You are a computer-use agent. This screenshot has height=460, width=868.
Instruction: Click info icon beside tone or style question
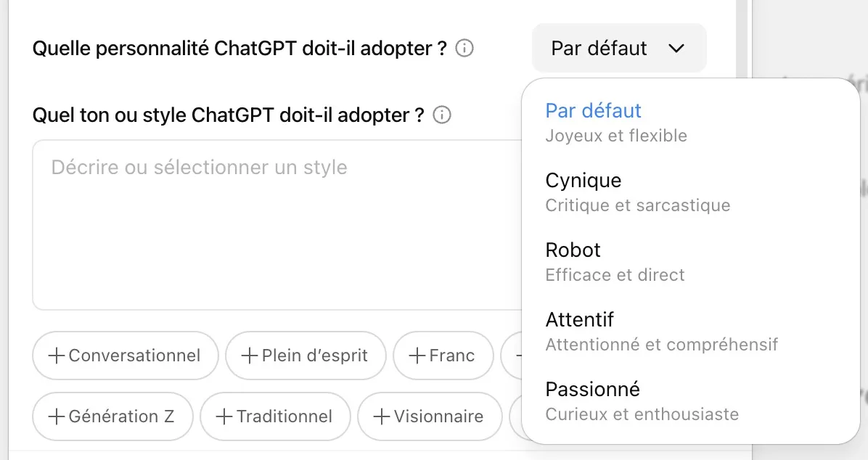click(x=442, y=115)
